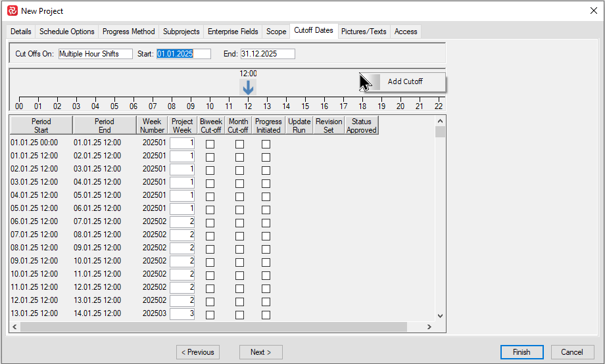Tick Month Cut-off for 01.01.25 00:00 row
The width and height of the screenshot is (605, 364).
239,144
